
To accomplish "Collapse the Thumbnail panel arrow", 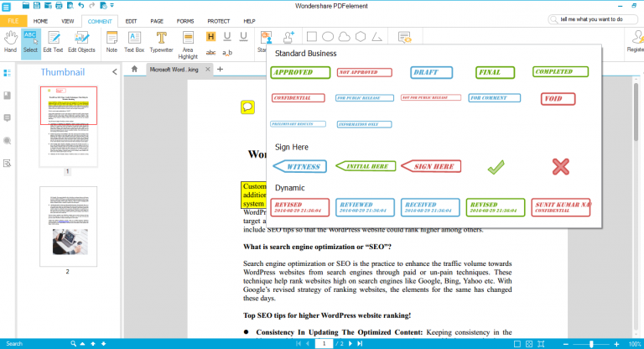I will coord(115,72).
